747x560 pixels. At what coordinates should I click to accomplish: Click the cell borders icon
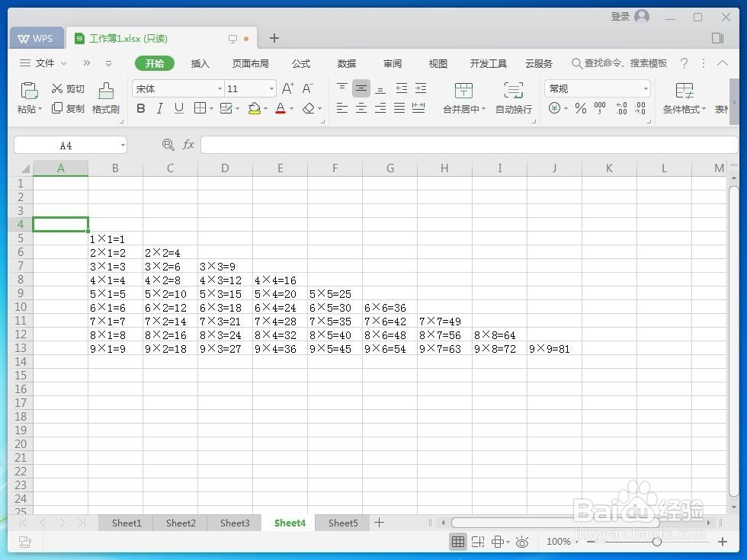point(200,108)
